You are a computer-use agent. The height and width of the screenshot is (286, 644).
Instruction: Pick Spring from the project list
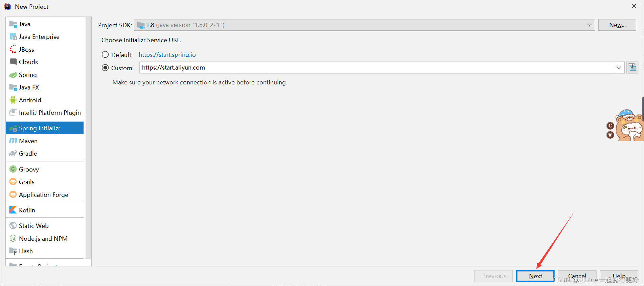tap(45, 75)
